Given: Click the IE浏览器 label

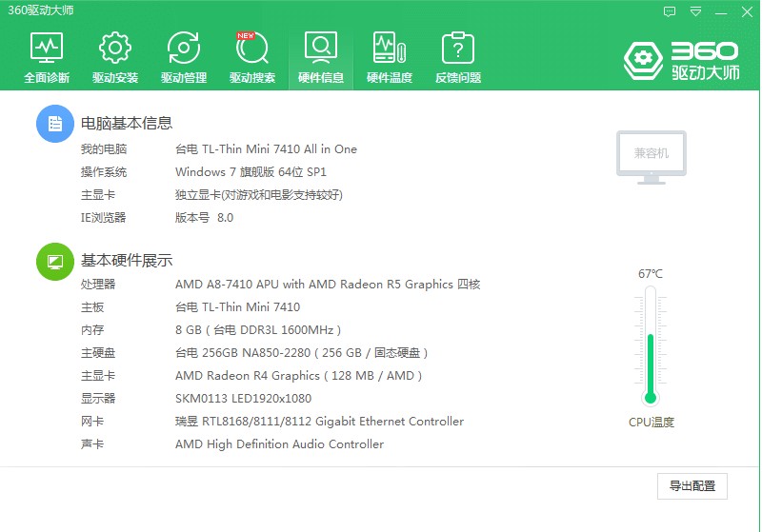Looking at the screenshot, I should (x=103, y=217).
